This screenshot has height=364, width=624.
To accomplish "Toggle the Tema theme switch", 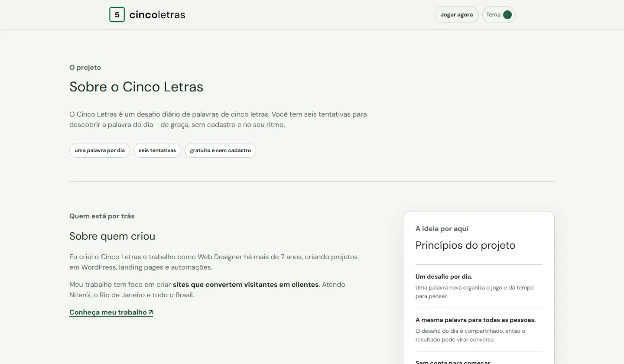I will (499, 15).
